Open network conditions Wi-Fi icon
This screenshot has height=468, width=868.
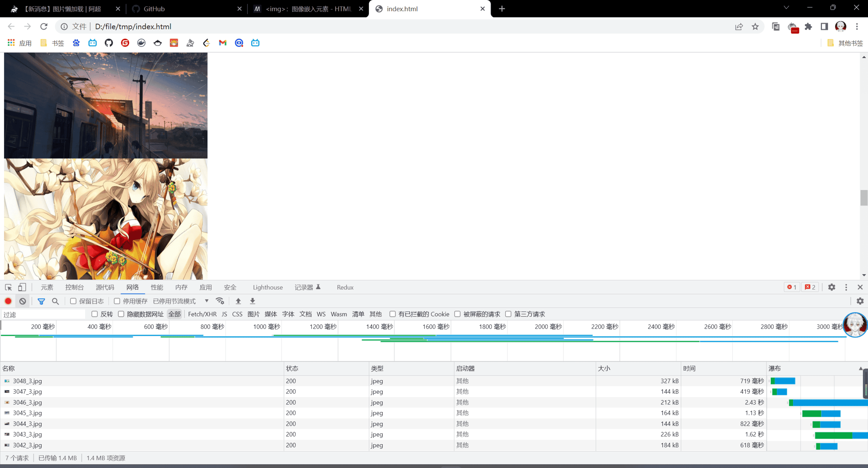[220, 301]
